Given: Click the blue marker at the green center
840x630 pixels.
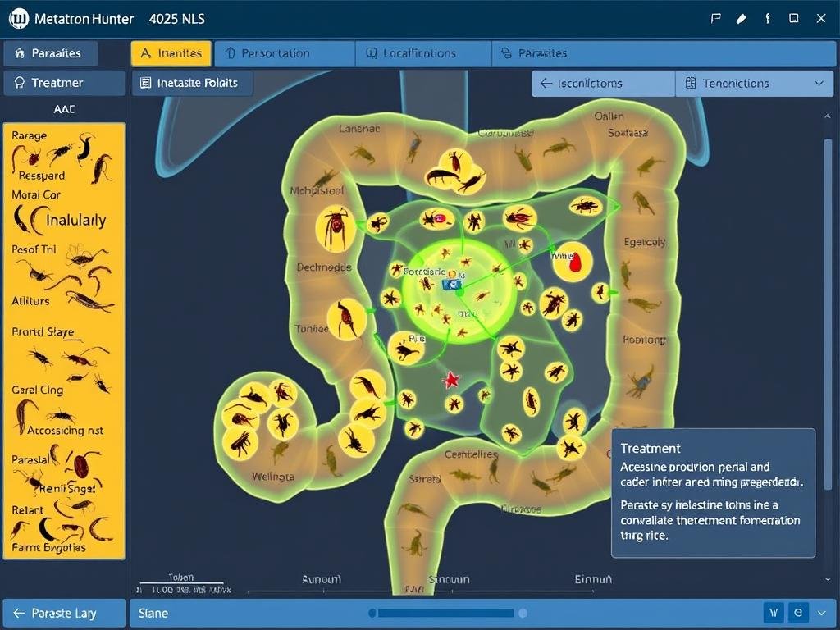Looking at the screenshot, I should pyautogui.click(x=450, y=284).
